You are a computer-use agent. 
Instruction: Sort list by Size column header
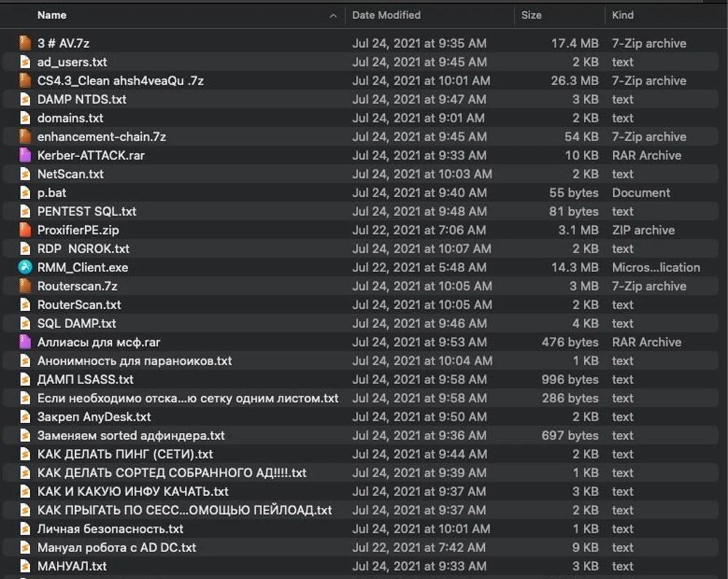(531, 15)
